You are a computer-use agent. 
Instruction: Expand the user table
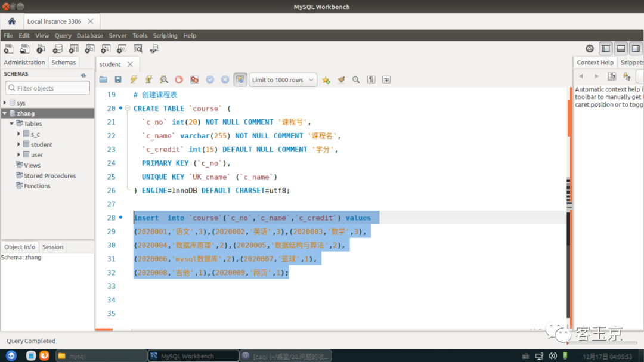(x=18, y=154)
